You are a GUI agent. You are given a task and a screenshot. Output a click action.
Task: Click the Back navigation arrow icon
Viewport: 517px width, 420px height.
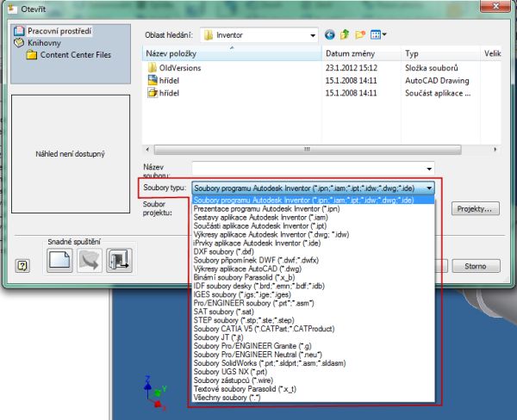(329, 35)
